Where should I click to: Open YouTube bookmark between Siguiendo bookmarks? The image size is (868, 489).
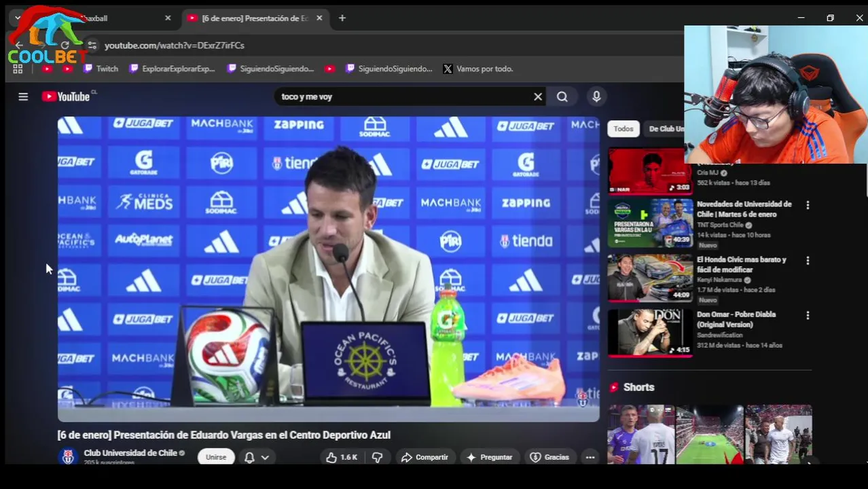329,69
